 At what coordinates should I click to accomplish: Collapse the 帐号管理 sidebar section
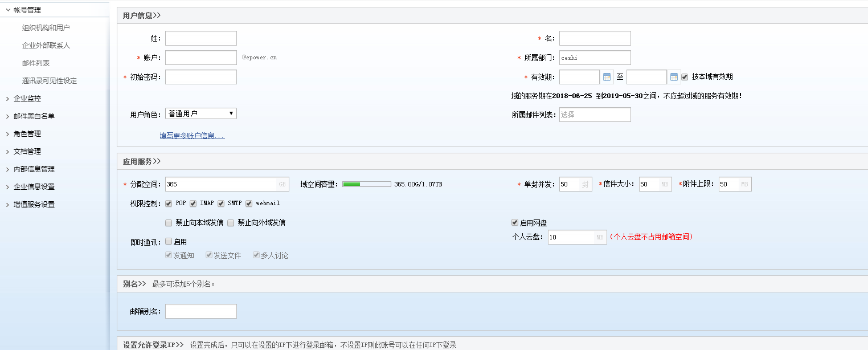pyautogui.click(x=28, y=9)
